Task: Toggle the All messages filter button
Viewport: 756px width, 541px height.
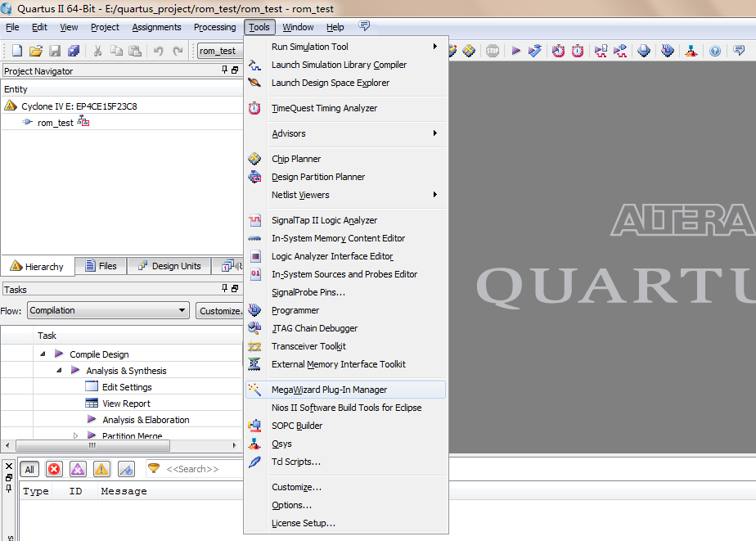Action: point(29,469)
